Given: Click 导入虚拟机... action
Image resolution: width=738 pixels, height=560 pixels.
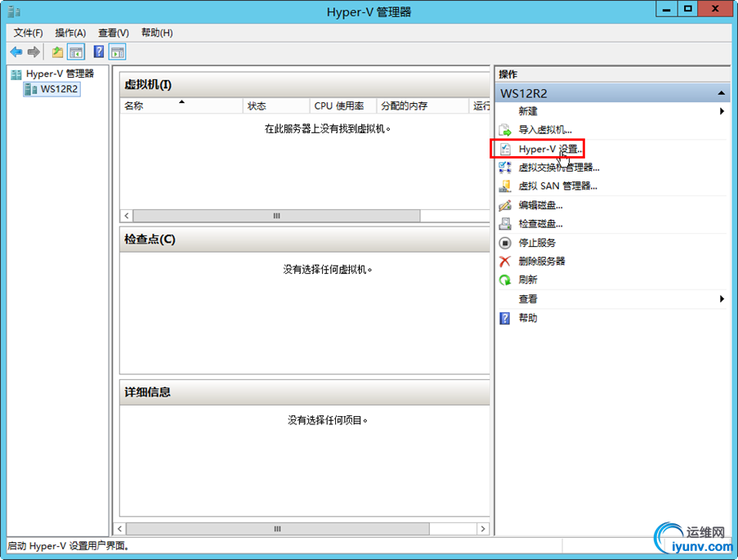Looking at the screenshot, I should 545,129.
